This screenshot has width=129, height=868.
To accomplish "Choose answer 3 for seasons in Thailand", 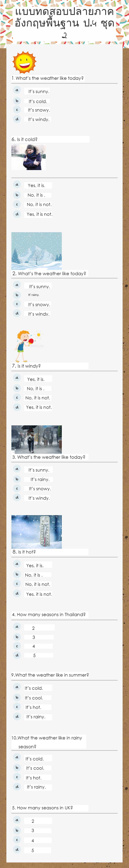I will click(x=33, y=637).
